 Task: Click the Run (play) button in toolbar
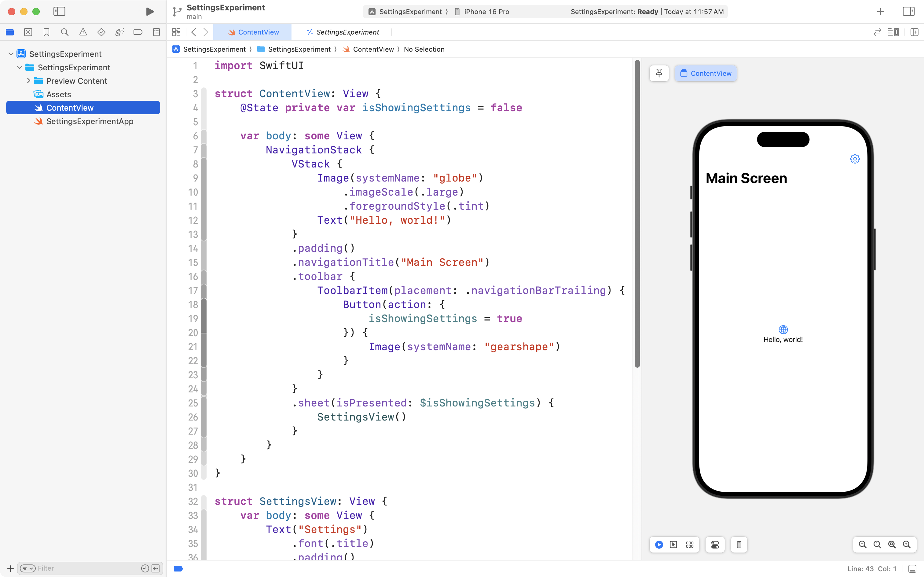point(150,11)
